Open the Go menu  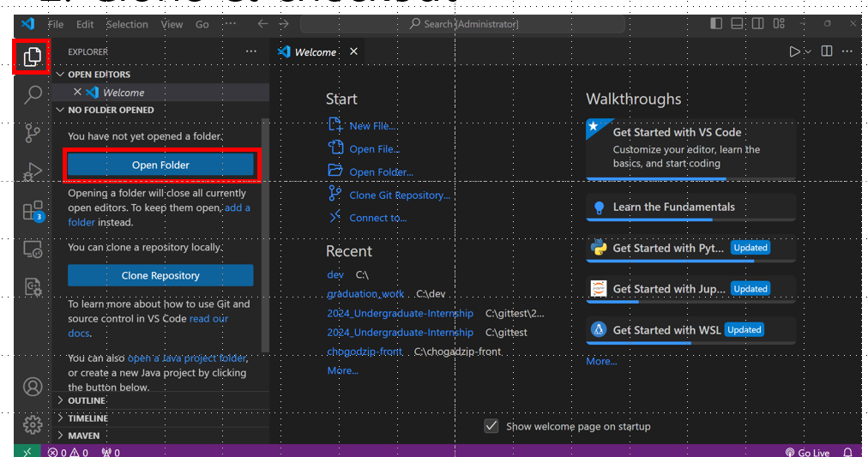[x=202, y=24]
